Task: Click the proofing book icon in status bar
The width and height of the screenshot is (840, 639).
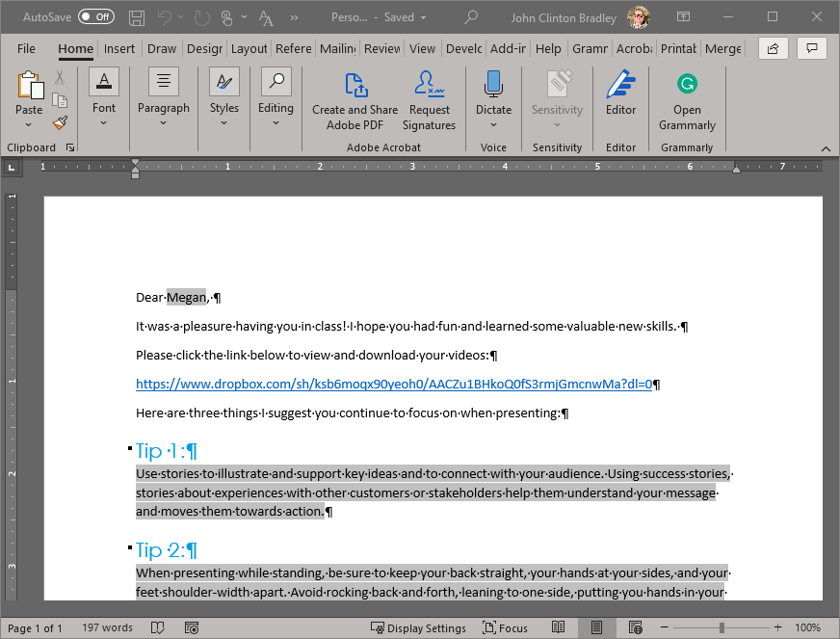Action: 158,627
